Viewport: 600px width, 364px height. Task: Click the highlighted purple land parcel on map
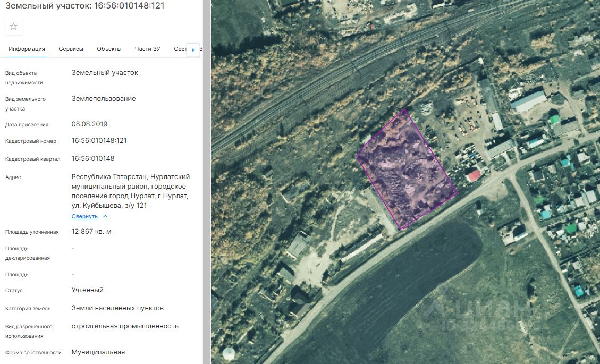pos(407,170)
